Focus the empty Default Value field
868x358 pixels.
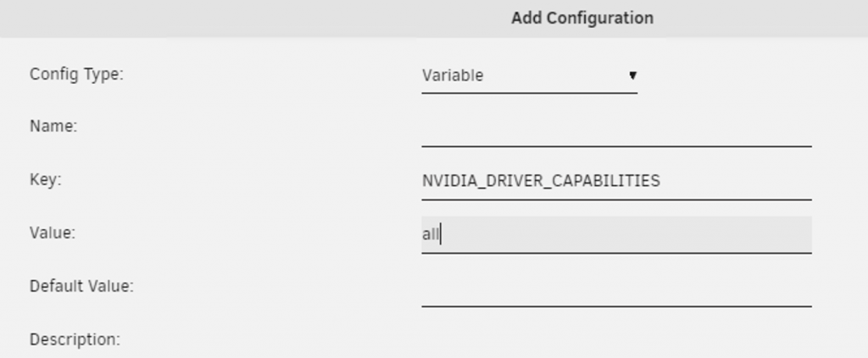coord(615,288)
